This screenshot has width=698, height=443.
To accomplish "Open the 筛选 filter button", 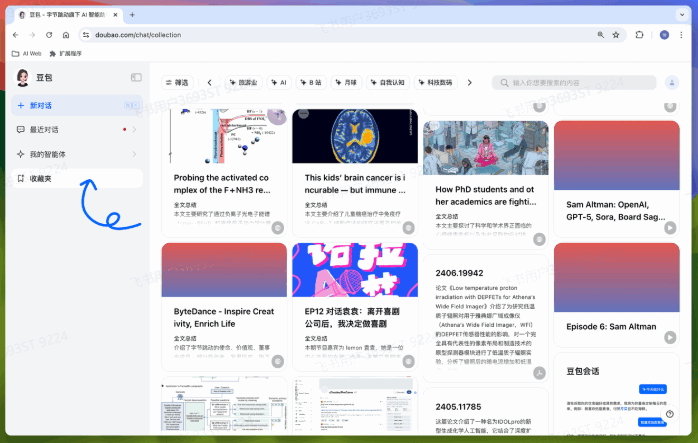I will [177, 82].
